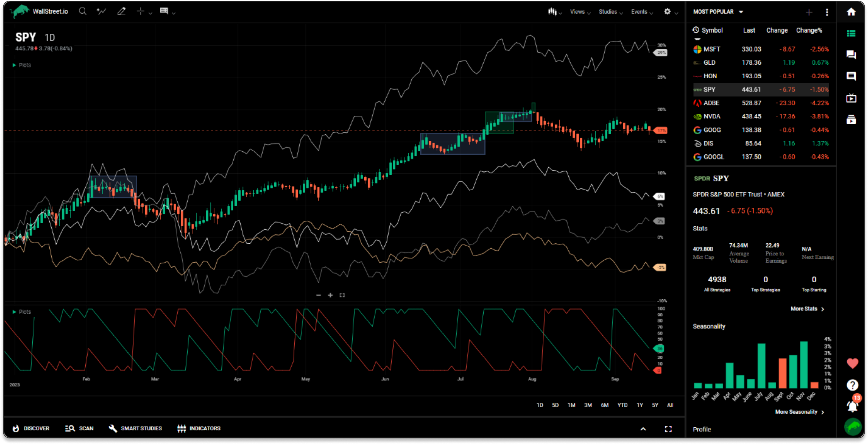Screen dimensions: 868x444
Task: Sort watchlist by Symbol column
Action: (x=712, y=30)
